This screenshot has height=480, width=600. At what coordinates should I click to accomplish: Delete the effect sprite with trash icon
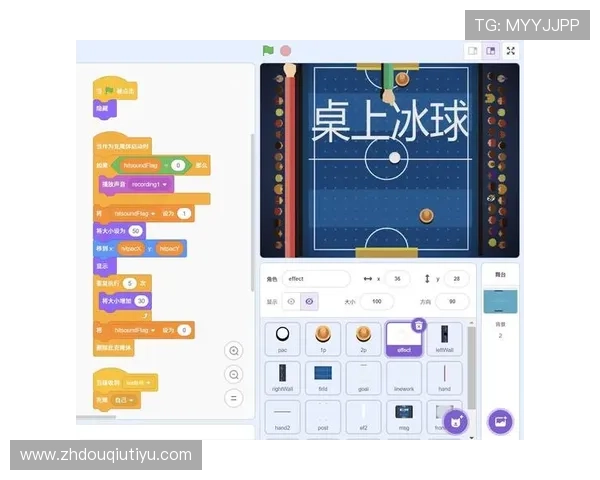coord(419,325)
